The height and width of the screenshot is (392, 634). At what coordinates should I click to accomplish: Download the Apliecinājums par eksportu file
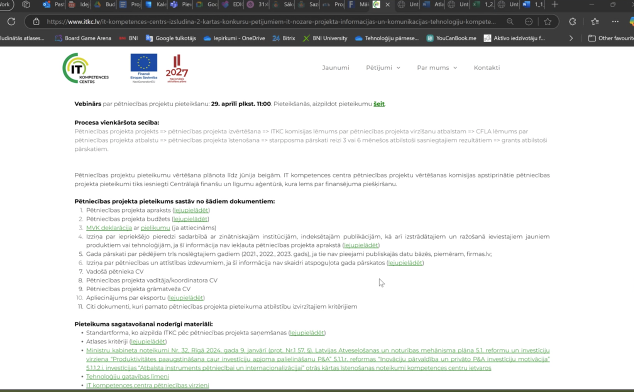point(186,298)
